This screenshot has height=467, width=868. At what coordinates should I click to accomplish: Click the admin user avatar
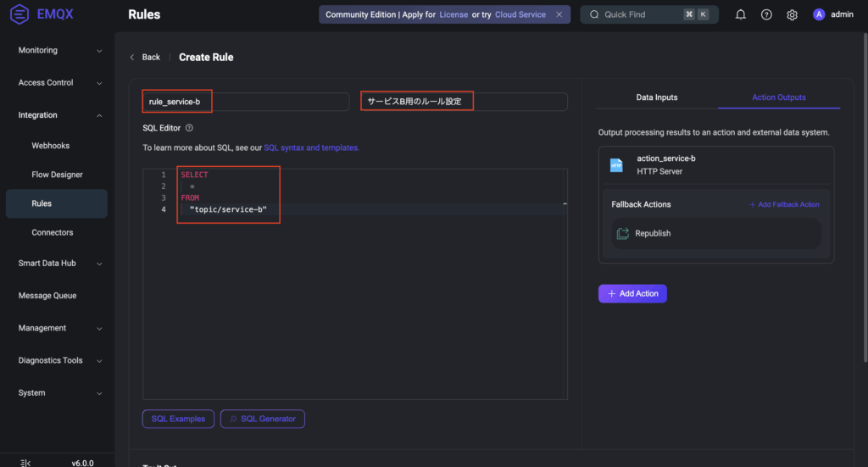pyautogui.click(x=819, y=14)
